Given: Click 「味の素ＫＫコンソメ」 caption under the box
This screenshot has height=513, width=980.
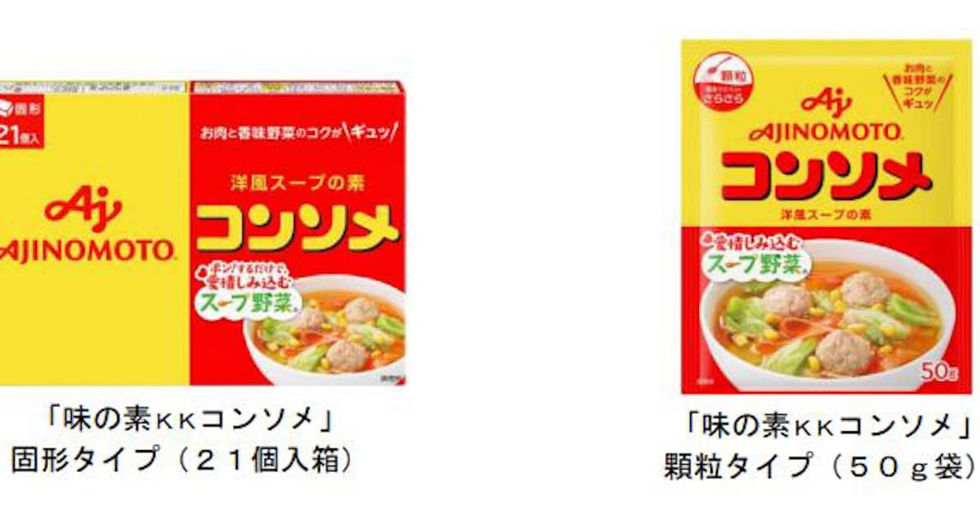Looking at the screenshot, I should pos(189,422).
